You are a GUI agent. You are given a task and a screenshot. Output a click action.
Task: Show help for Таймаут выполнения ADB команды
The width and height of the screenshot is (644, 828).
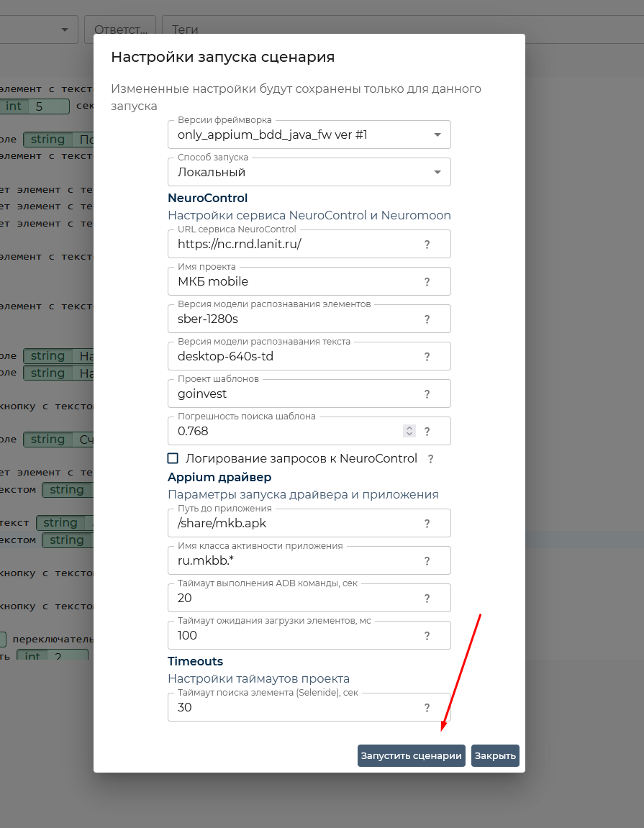click(427, 599)
